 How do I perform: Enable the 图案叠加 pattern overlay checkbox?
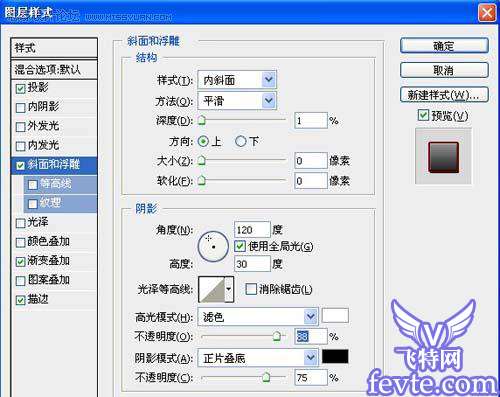coord(21,281)
